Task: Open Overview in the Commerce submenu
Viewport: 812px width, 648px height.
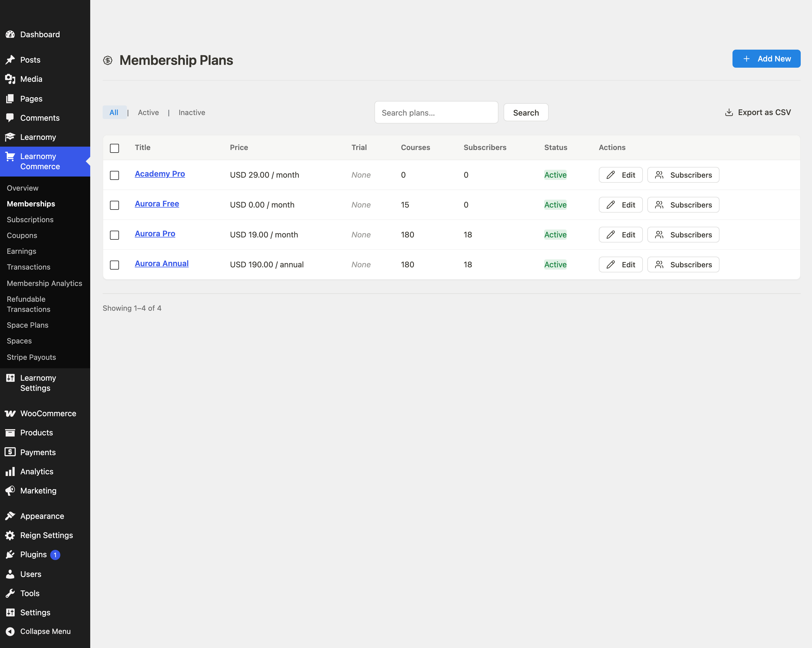Action: click(23, 188)
